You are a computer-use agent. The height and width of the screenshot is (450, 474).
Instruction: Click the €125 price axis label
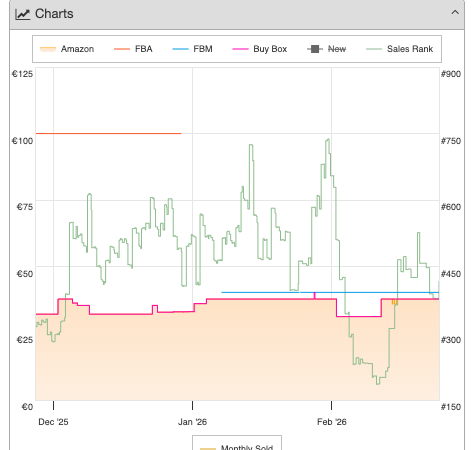(22, 74)
